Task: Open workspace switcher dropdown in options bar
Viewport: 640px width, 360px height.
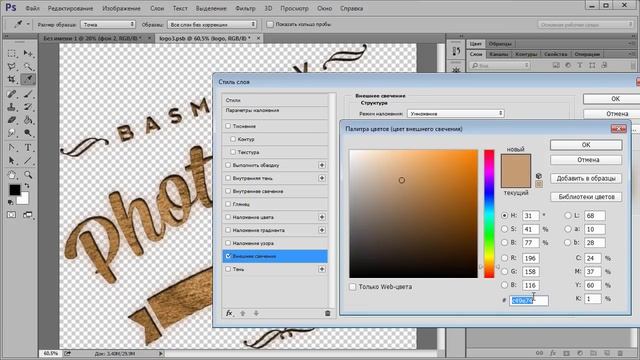Action: [585, 25]
